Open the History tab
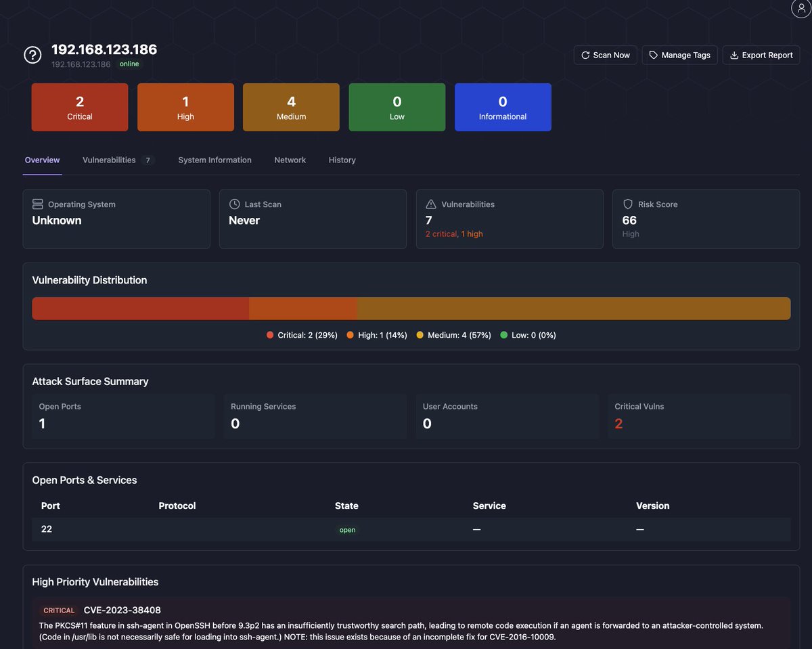The width and height of the screenshot is (812, 649). point(342,160)
